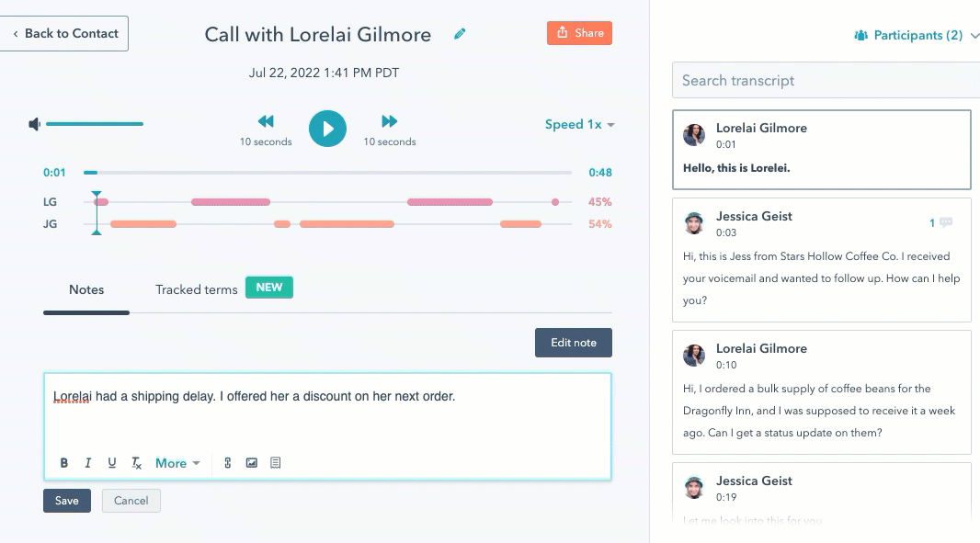Insert a snippet into the note
The image size is (980, 543).
coord(276,463)
